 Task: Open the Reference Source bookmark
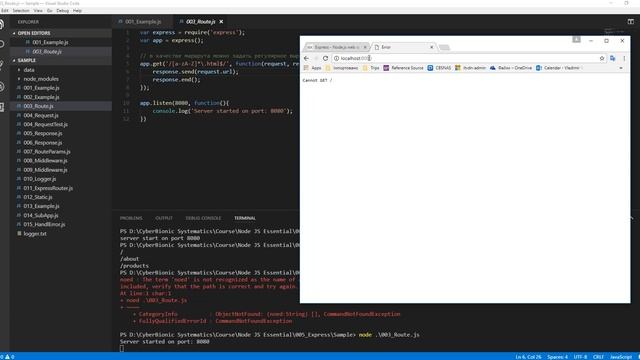pyautogui.click(x=404, y=68)
